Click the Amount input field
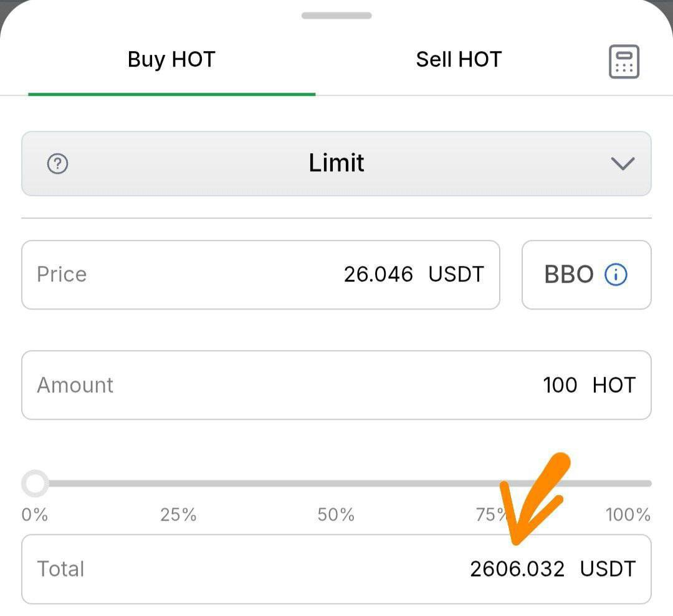Screen dimensions: 673x616 coord(336,385)
